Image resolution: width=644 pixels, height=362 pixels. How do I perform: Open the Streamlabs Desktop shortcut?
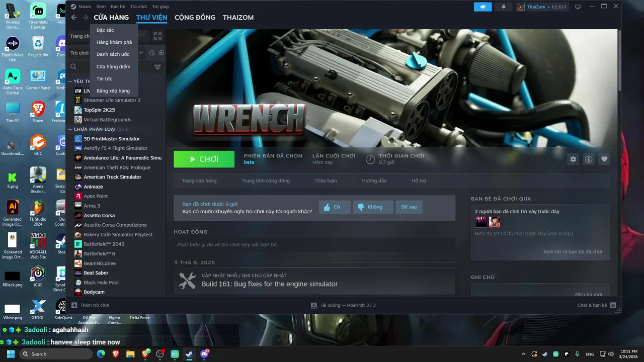pos(38,16)
